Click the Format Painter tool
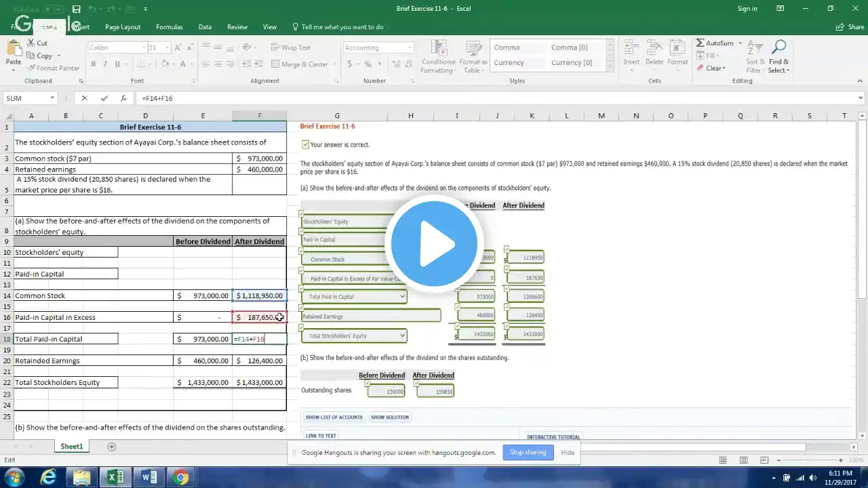Image resolution: width=868 pixels, height=488 pixels. [54, 68]
